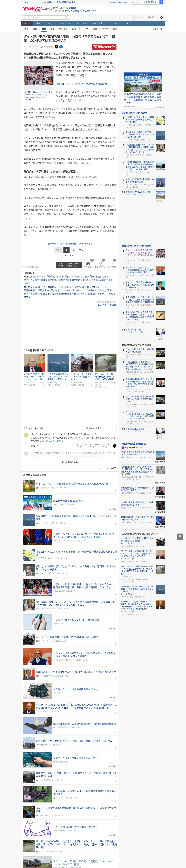This screenshot has width=186, height=868.
Task: Click the scroll-to-top arrow button
Action: click(180, 536)
